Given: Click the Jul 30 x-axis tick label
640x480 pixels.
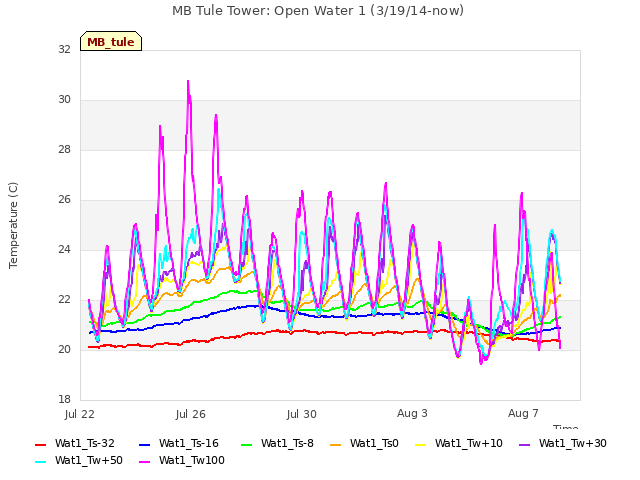Looking at the screenshot, I should tap(302, 414).
